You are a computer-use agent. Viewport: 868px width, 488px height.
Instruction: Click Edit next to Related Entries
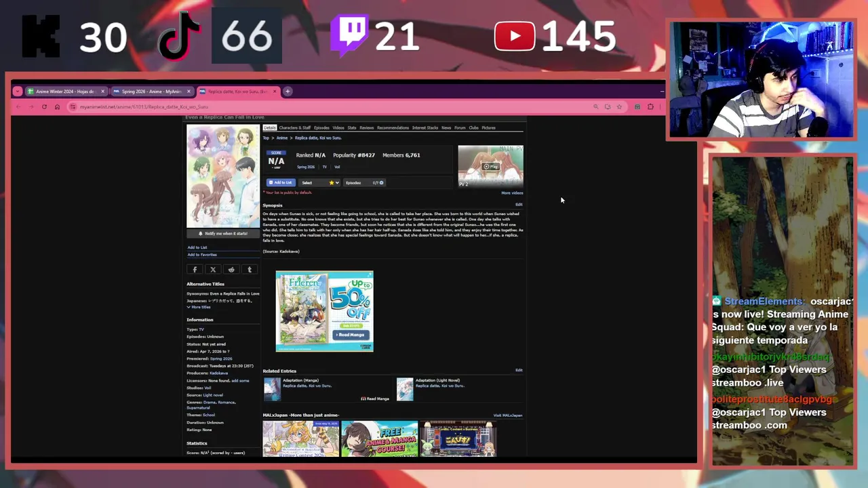coord(519,370)
